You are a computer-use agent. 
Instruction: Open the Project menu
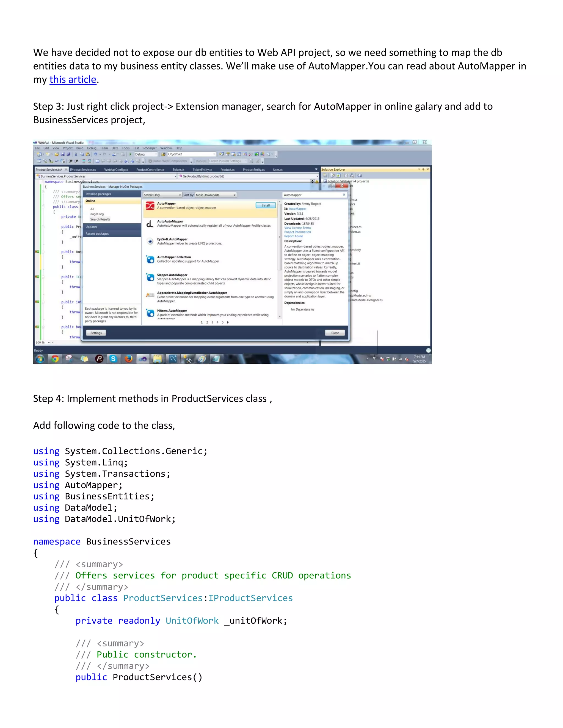67,148
